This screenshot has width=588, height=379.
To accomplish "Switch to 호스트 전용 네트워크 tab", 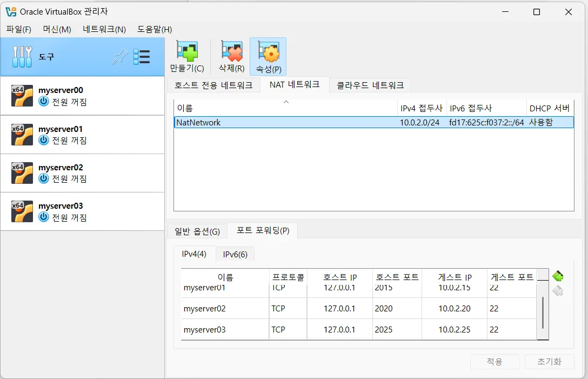I will pos(213,85).
